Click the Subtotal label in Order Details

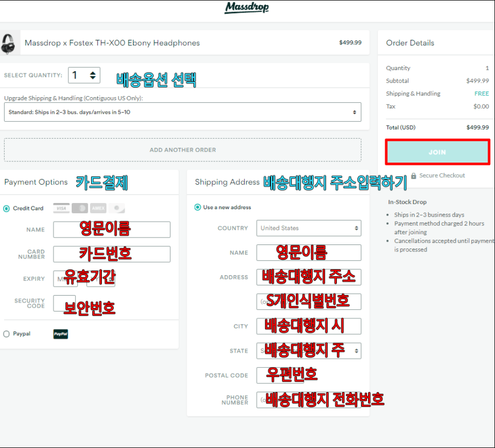(397, 81)
